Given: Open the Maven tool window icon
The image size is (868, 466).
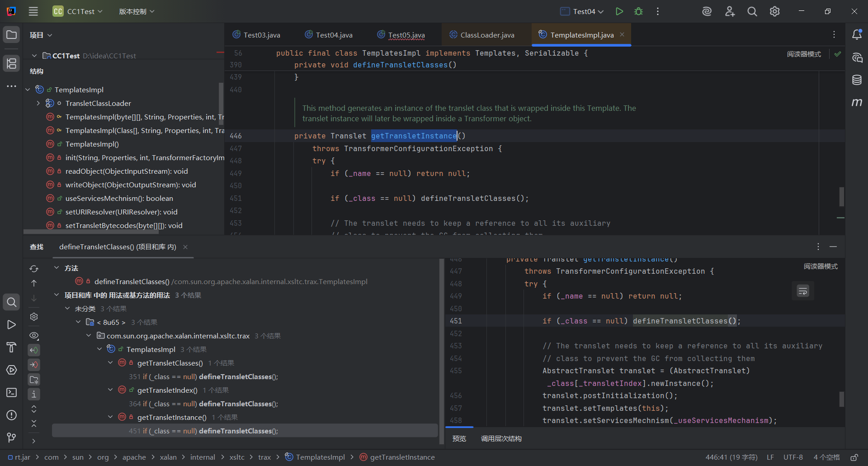Looking at the screenshot, I should [x=857, y=103].
